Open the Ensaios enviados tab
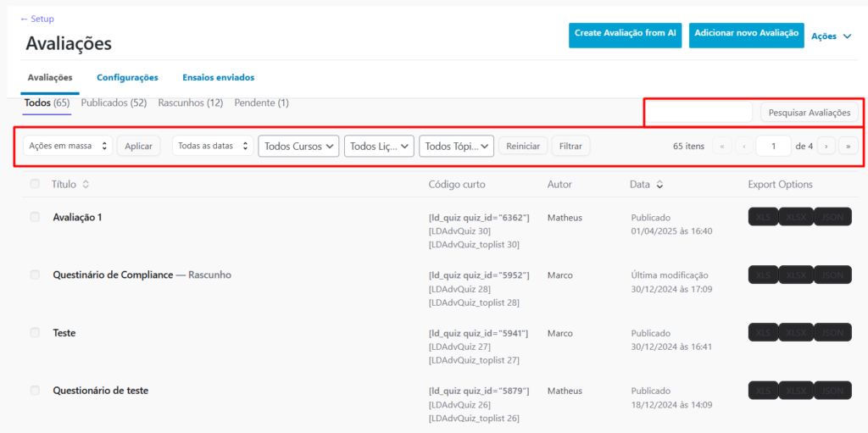The height and width of the screenshot is (433, 868). (x=218, y=77)
